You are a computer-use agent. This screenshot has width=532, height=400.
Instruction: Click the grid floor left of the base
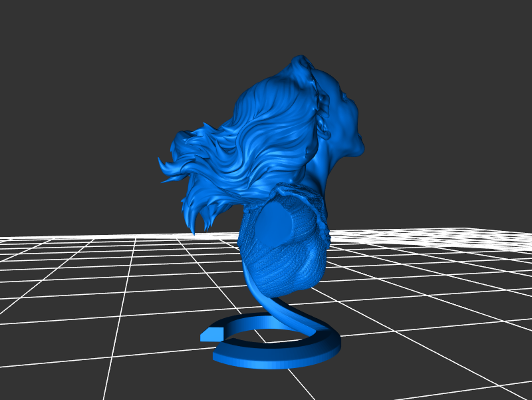coord(133,319)
